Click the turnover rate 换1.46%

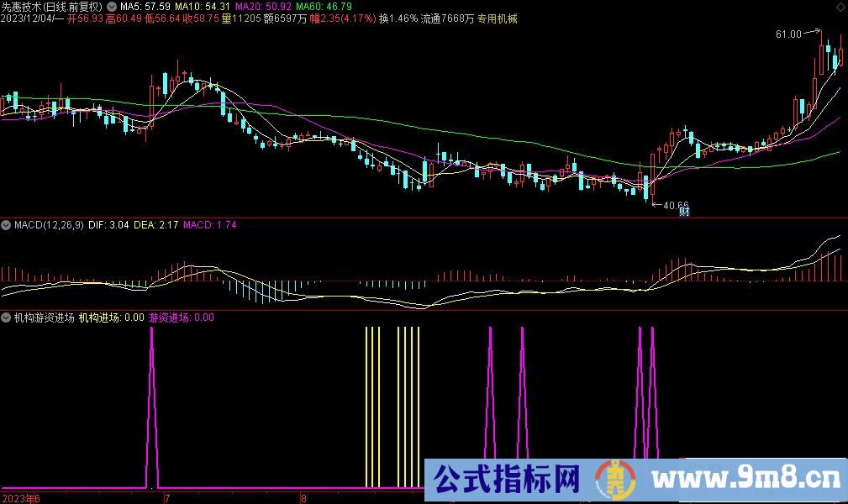pyautogui.click(x=398, y=19)
